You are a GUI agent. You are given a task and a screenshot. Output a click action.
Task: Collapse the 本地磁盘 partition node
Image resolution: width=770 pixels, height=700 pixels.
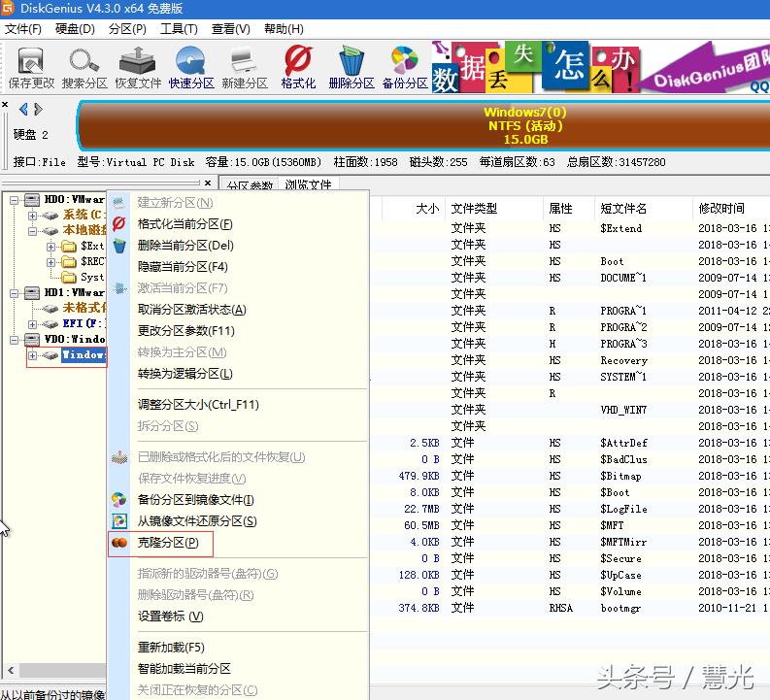point(32,231)
